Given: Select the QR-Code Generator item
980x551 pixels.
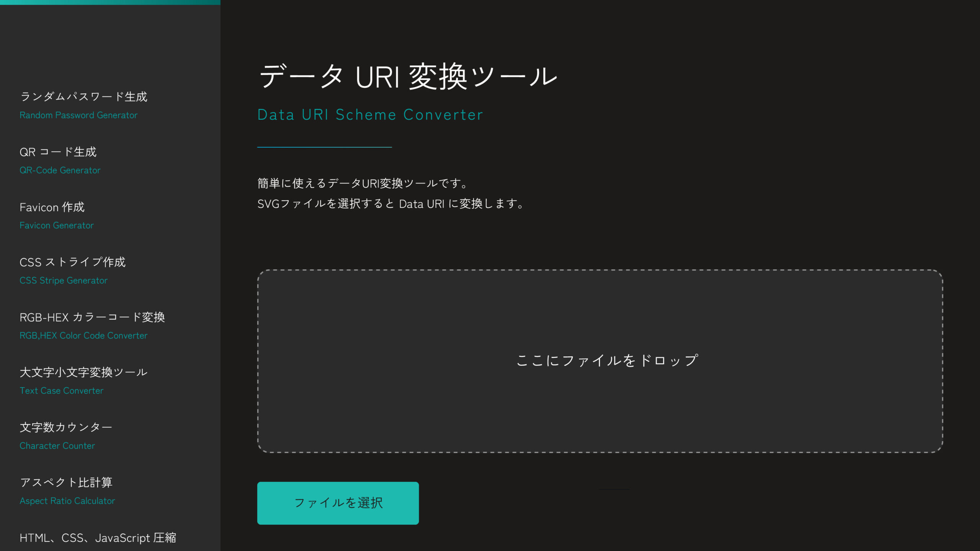Looking at the screenshot, I should coord(60,170).
